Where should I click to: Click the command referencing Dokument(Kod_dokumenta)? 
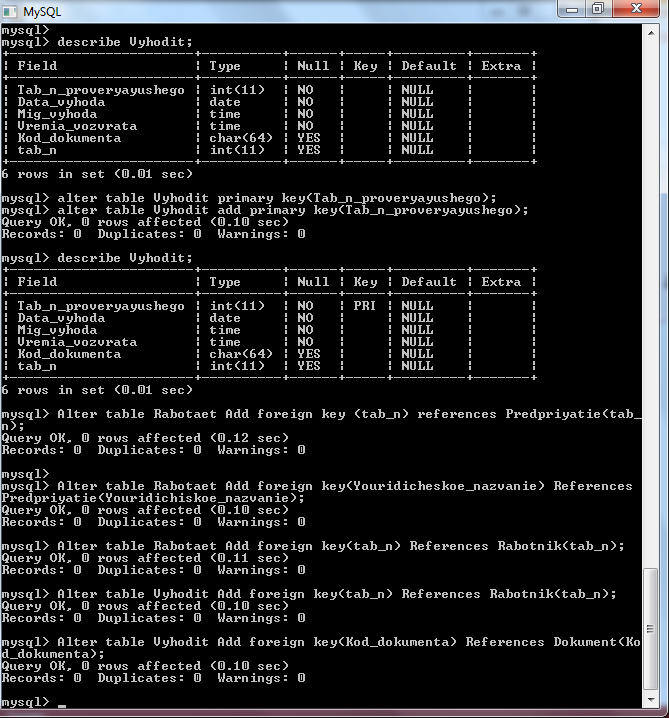pos(321,648)
